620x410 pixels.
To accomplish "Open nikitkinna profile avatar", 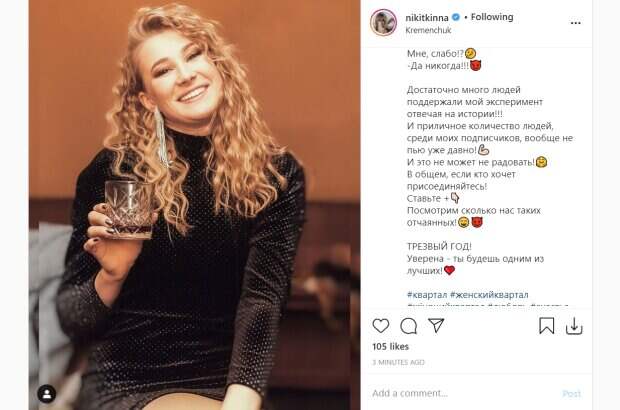I will 384,23.
